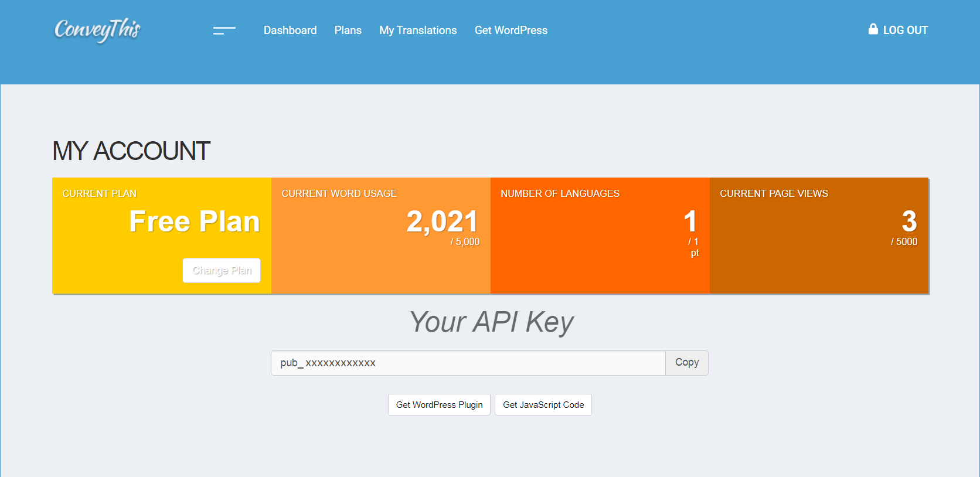Click the Get WordPress Plugin button
Viewport: 980px width, 477px height.
click(439, 405)
